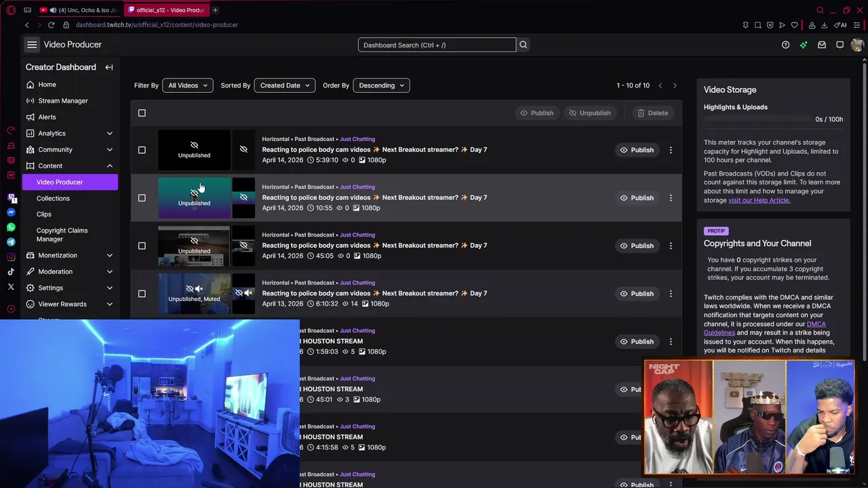Check the select-all videos checkbox
This screenshot has height=488, width=868.
[142, 113]
